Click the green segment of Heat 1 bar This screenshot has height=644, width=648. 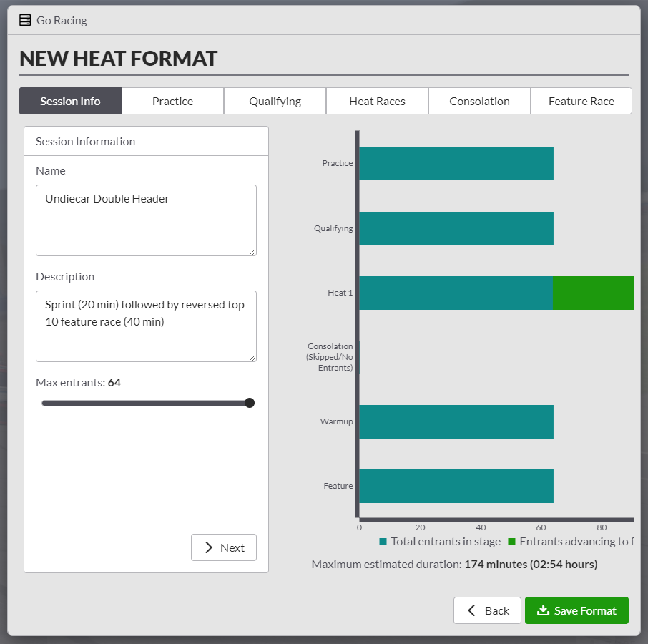593,293
